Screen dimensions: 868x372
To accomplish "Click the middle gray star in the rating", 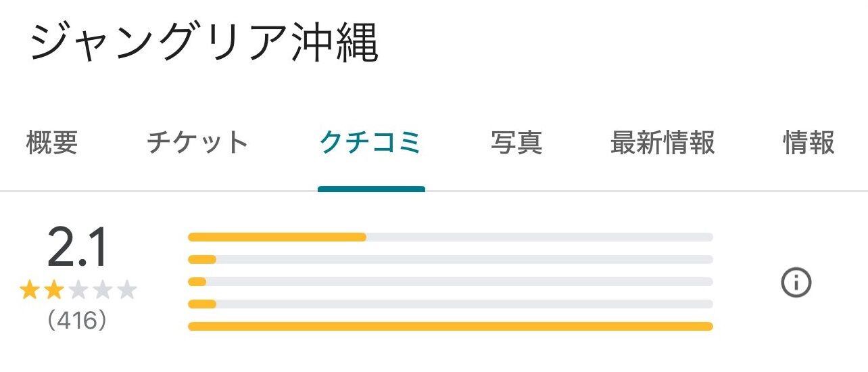I will pos(78,291).
